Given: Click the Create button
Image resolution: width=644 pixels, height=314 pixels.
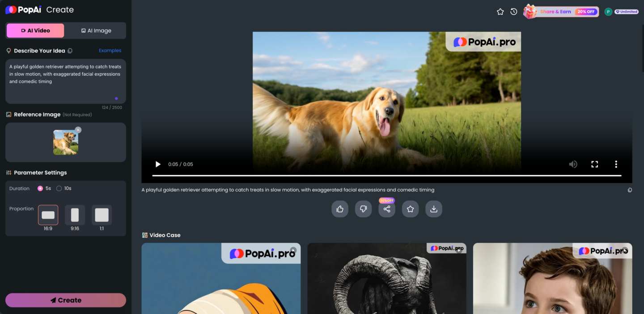Looking at the screenshot, I should coord(66,300).
